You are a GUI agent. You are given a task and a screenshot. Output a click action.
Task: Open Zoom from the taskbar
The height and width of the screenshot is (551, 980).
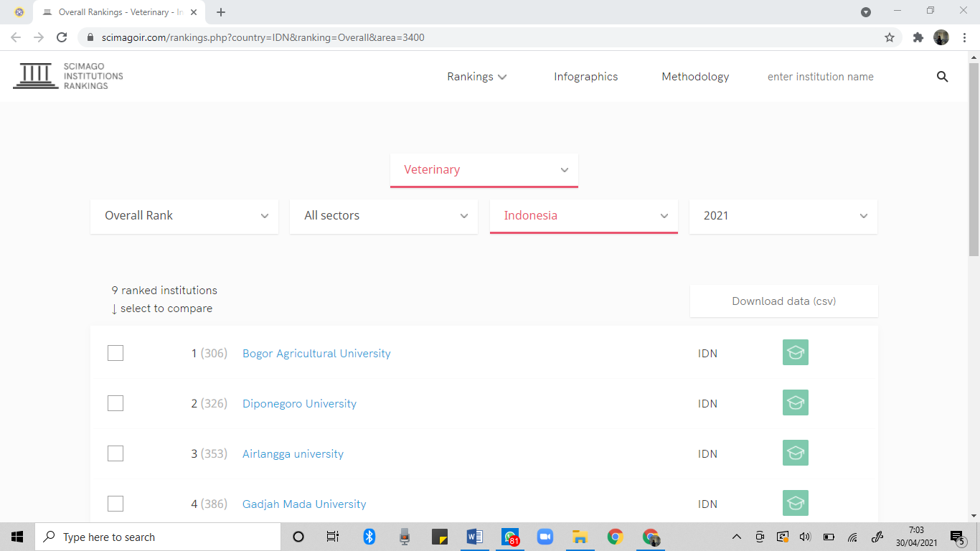coord(545,537)
